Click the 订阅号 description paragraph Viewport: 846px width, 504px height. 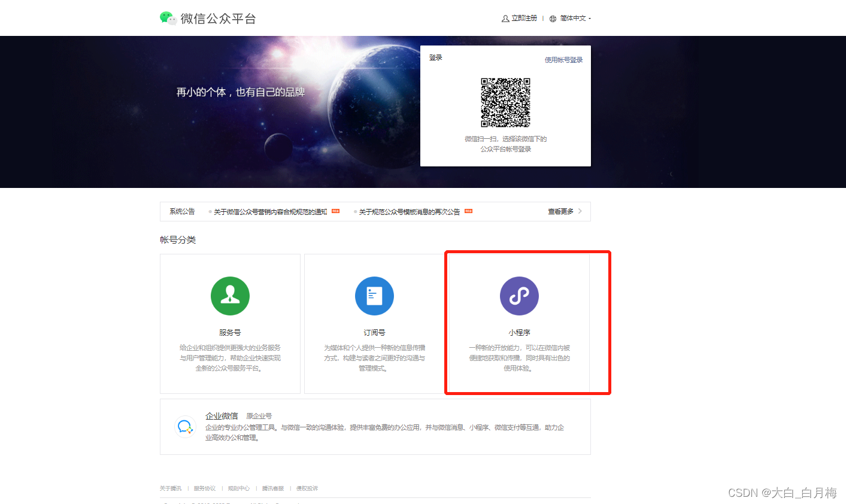point(374,358)
